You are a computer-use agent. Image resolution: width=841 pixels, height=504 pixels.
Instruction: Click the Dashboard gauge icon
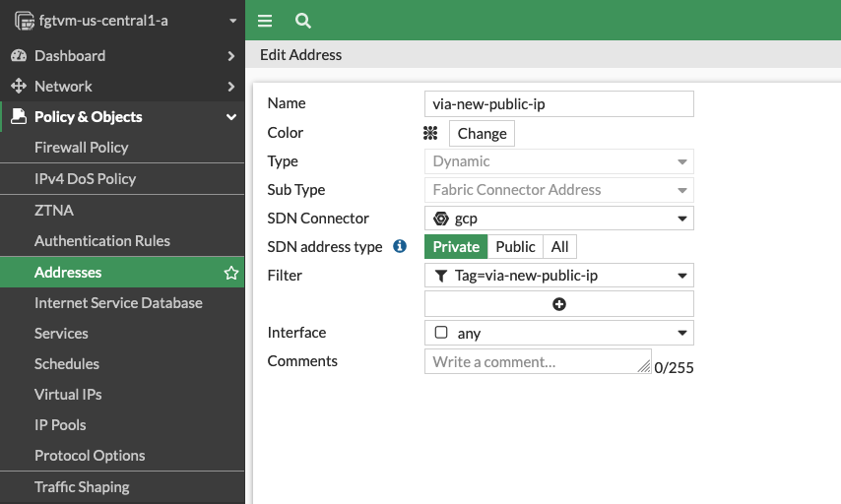coord(19,55)
